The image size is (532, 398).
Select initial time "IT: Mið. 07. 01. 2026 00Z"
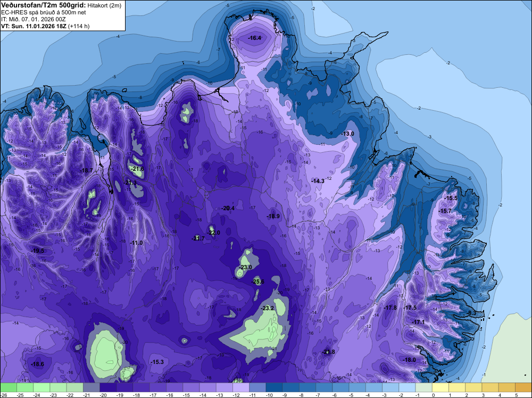[x=34, y=19]
